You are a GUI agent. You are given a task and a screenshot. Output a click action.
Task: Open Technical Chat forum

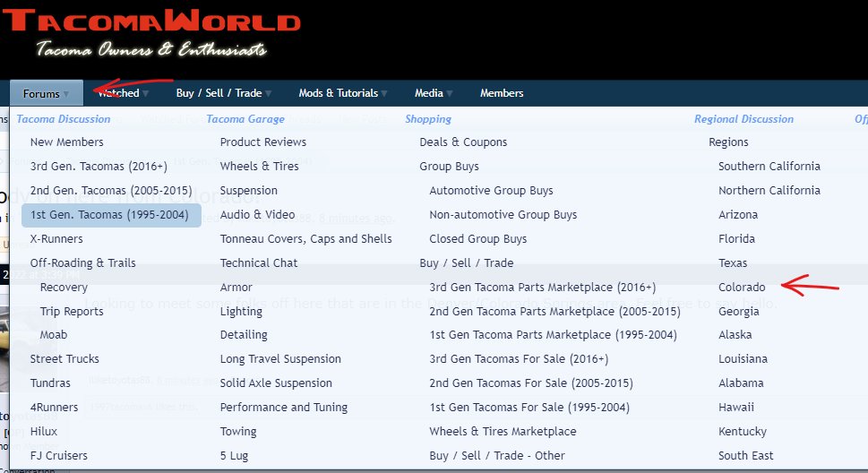259,263
